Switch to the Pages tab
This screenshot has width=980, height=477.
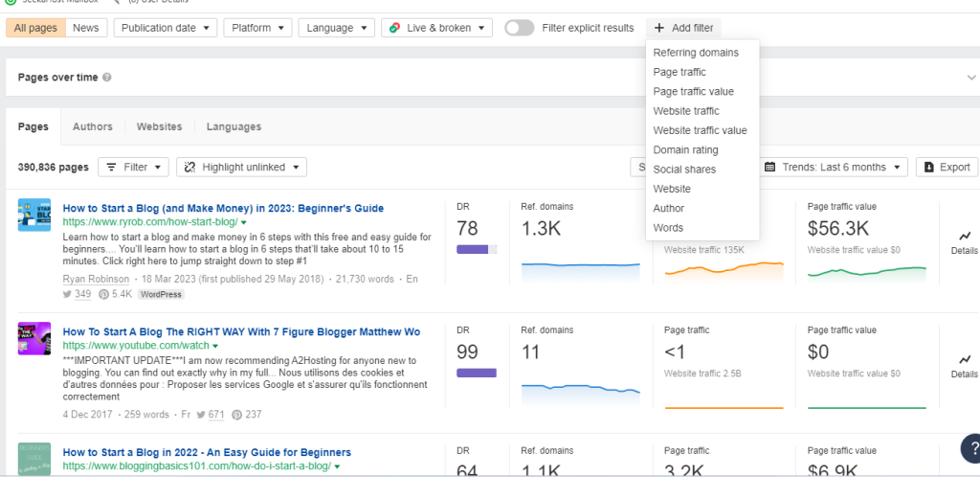[33, 126]
